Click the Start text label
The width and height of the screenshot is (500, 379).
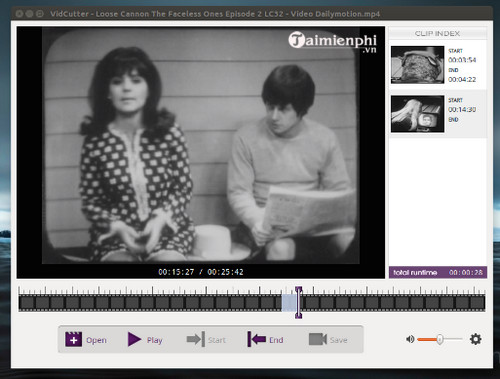click(x=217, y=340)
